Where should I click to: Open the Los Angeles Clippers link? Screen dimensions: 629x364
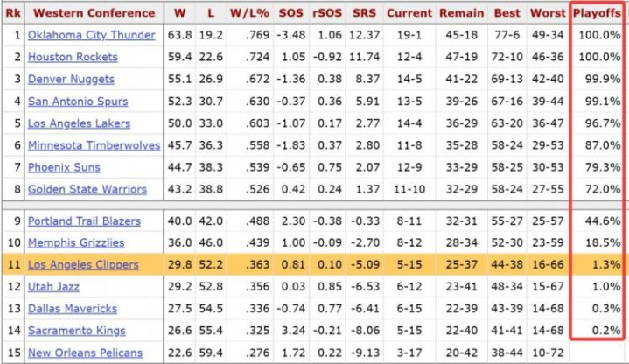(82, 265)
